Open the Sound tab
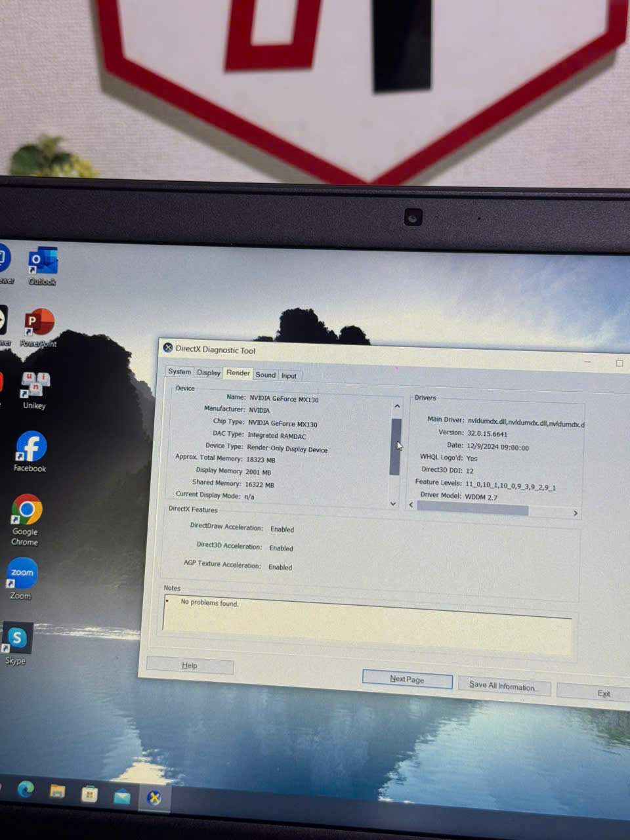 (266, 375)
